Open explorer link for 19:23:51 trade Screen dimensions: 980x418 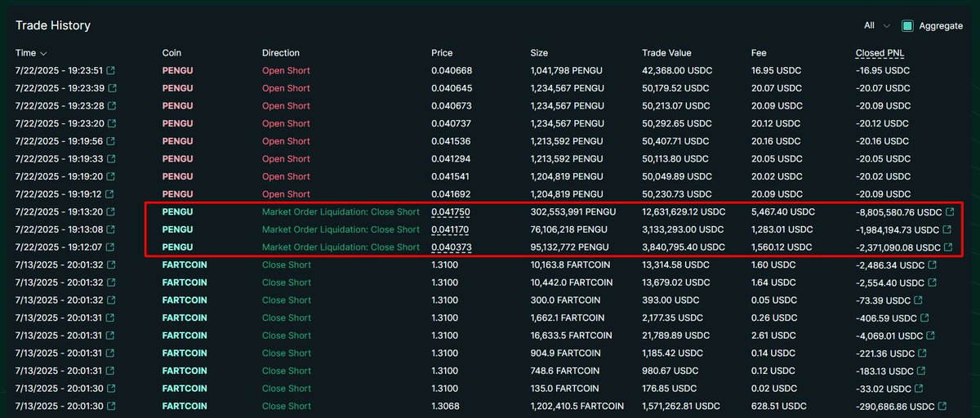(112, 71)
